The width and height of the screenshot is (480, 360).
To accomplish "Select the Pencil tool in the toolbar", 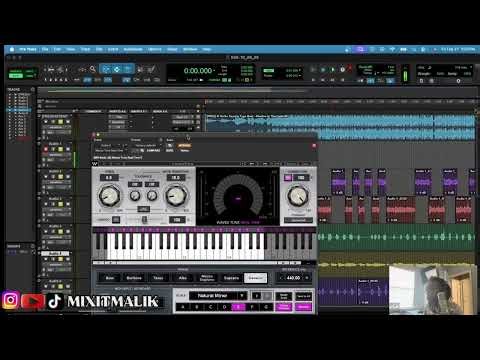I will pyautogui.click(x=151, y=69).
